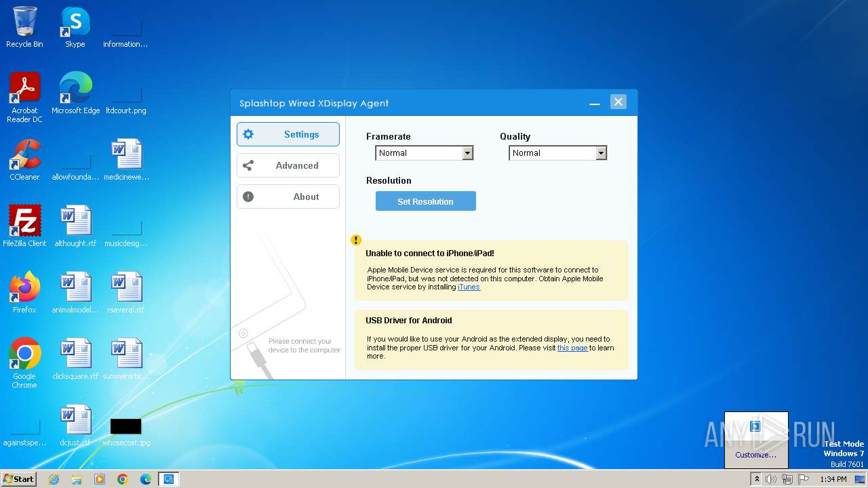Switch to the Advanced tab
868x488 pixels.
[288, 165]
